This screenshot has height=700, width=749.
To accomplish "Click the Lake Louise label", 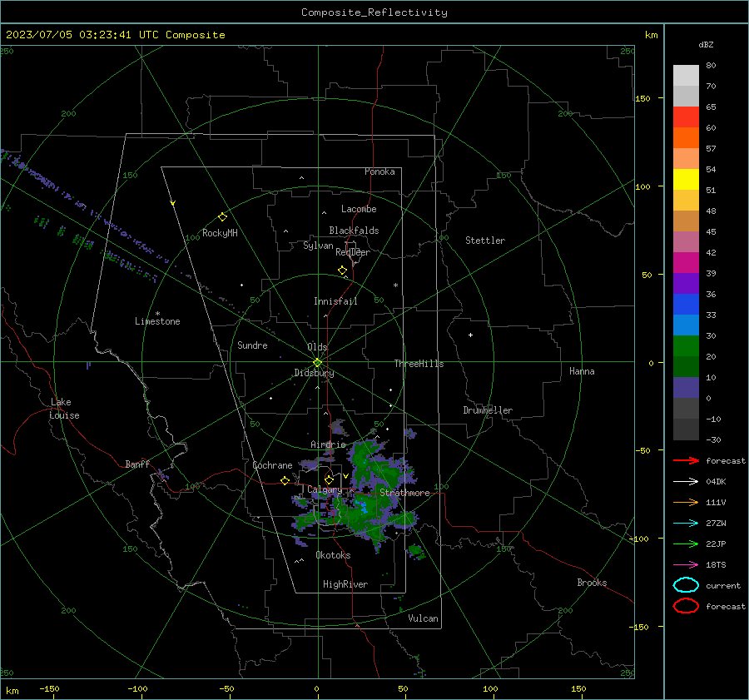I will (64, 409).
